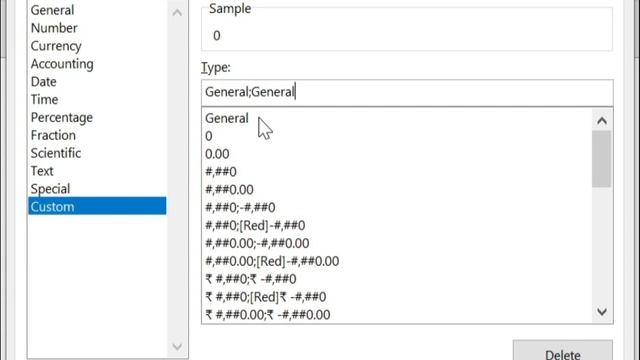Image resolution: width=640 pixels, height=360 pixels.
Task: Select the Time category
Action: pyautogui.click(x=97, y=99)
